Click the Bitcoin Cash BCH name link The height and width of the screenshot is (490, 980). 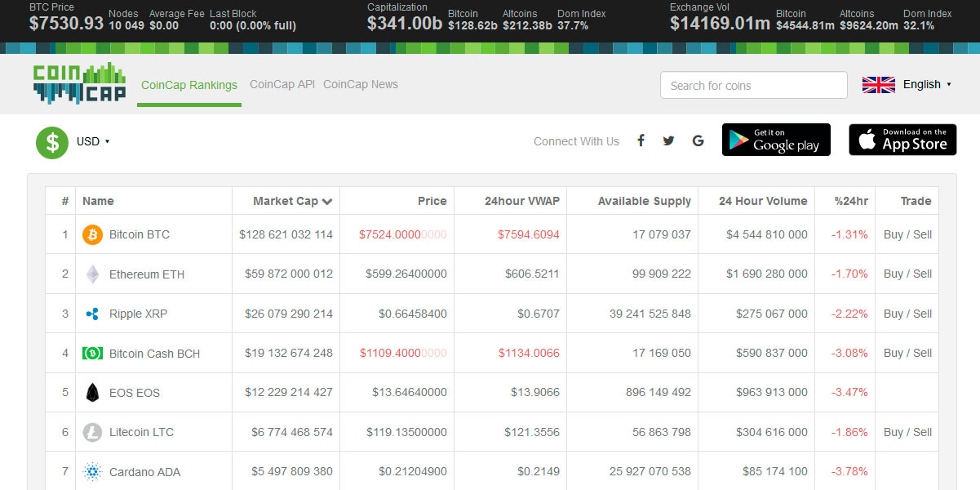(154, 354)
